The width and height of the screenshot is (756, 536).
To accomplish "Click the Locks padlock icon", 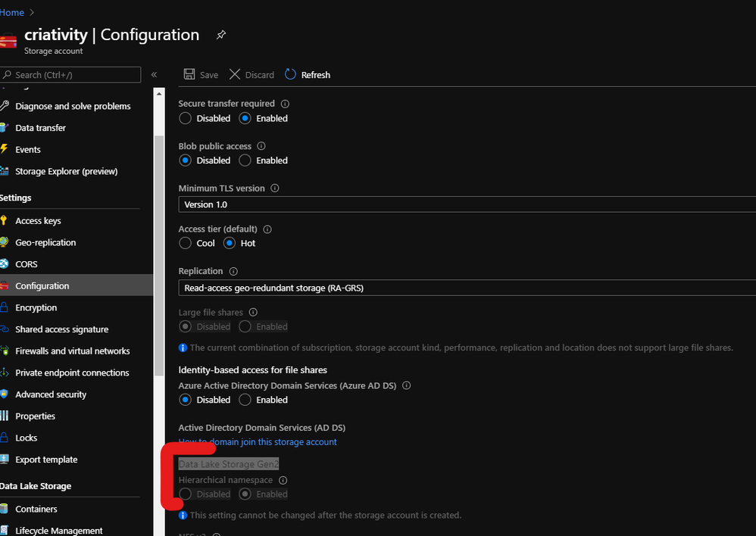I will tap(4, 437).
